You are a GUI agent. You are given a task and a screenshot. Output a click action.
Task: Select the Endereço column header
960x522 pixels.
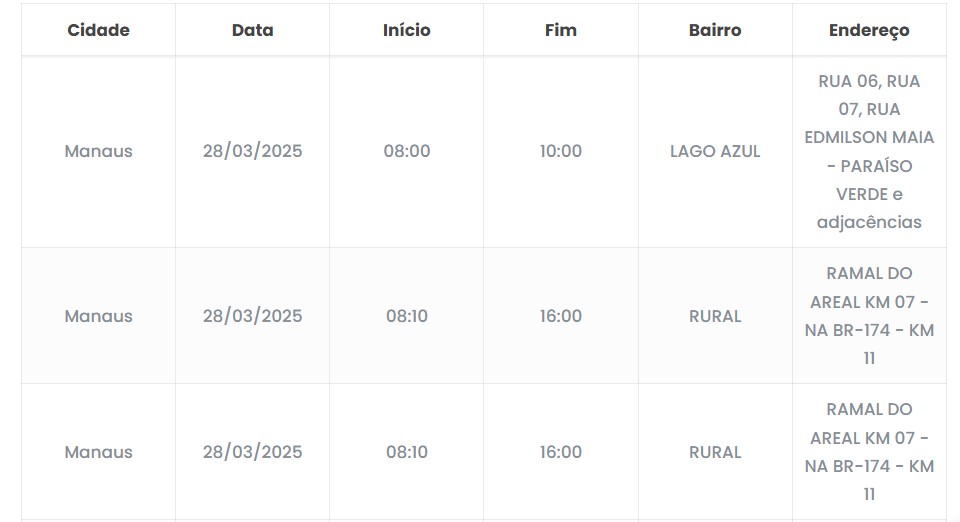[869, 30]
